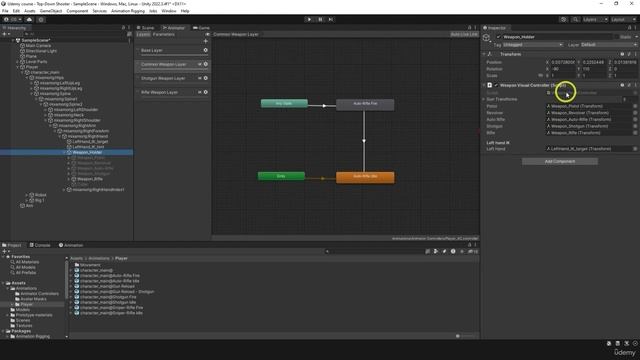Open the cloud services icon in the top toolbar
640x360 pixels.
[29, 19]
